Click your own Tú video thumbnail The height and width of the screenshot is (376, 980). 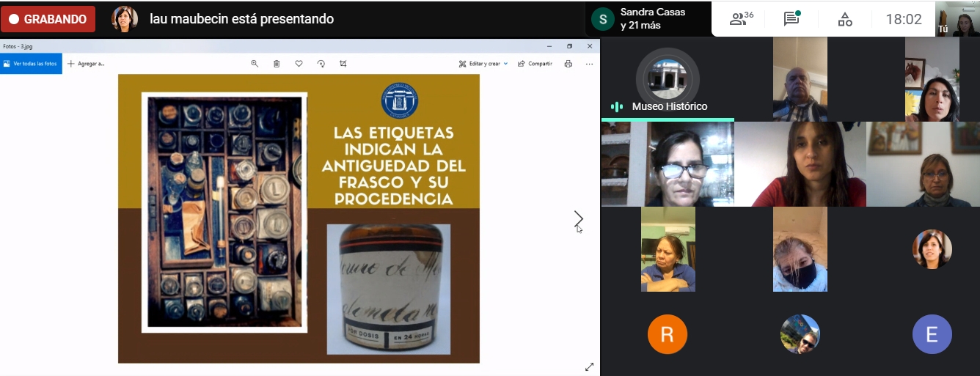(957, 19)
